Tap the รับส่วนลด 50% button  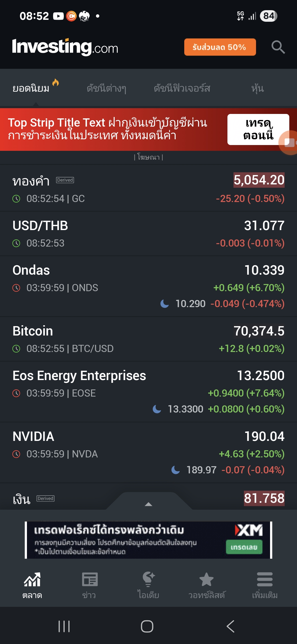(220, 47)
